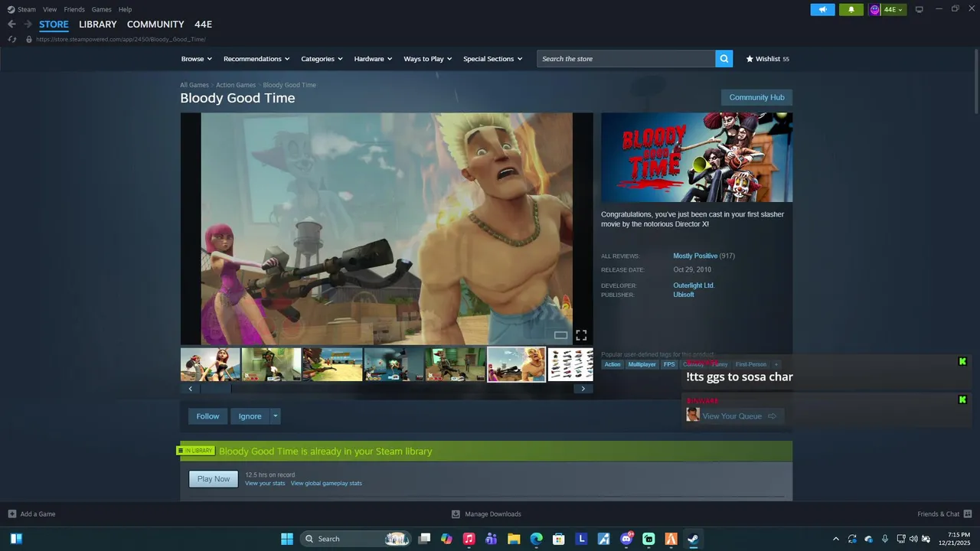The width and height of the screenshot is (980, 551).
Task: Open the Wishlist with star icon
Action: (x=767, y=58)
